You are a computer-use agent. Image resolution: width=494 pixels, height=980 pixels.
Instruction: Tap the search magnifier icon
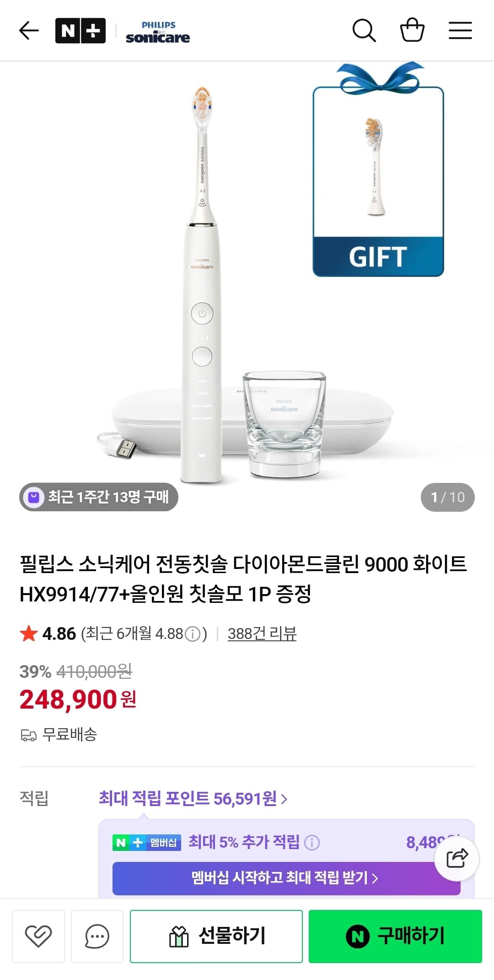364,31
